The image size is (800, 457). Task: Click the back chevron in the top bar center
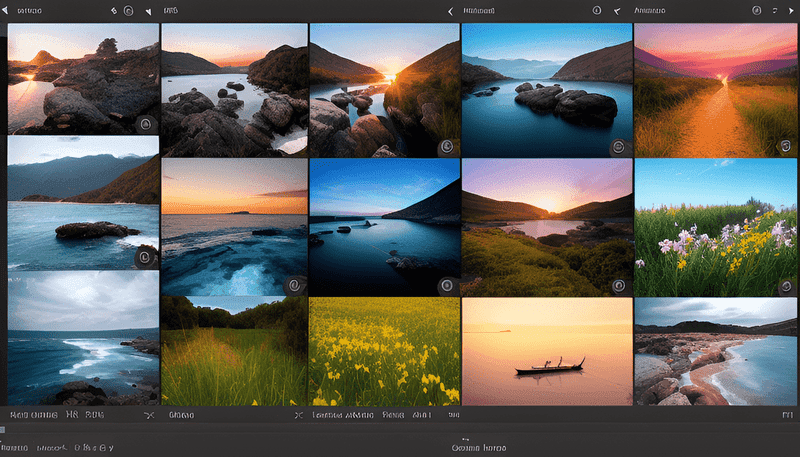pyautogui.click(x=451, y=11)
